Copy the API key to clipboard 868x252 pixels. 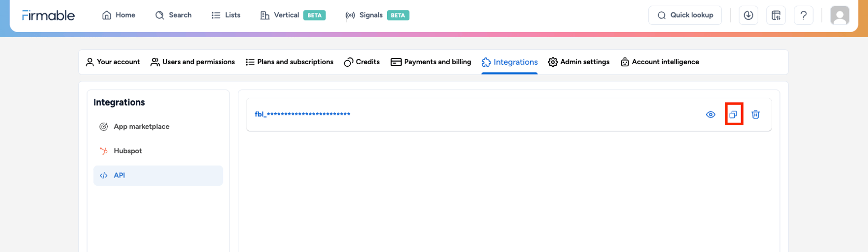(733, 114)
